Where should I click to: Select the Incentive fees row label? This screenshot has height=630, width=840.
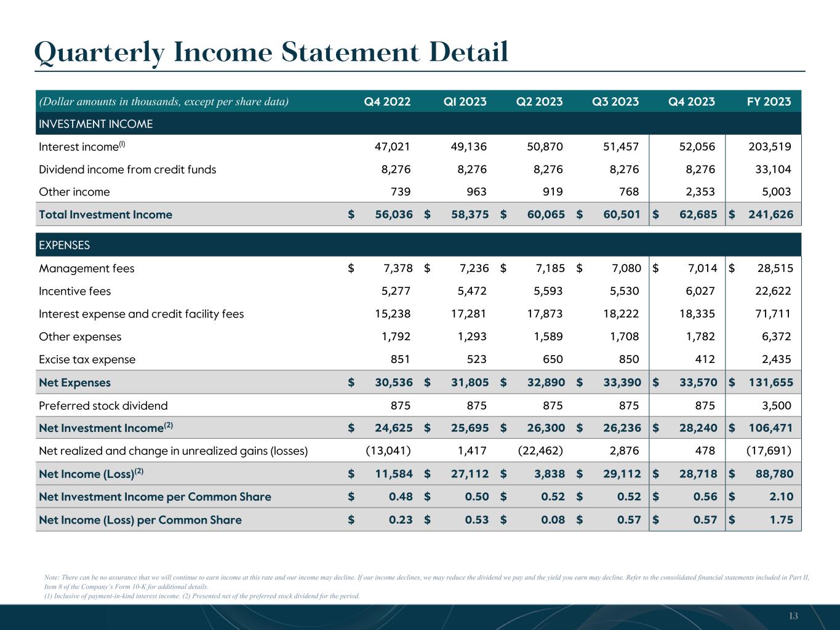click(x=74, y=291)
